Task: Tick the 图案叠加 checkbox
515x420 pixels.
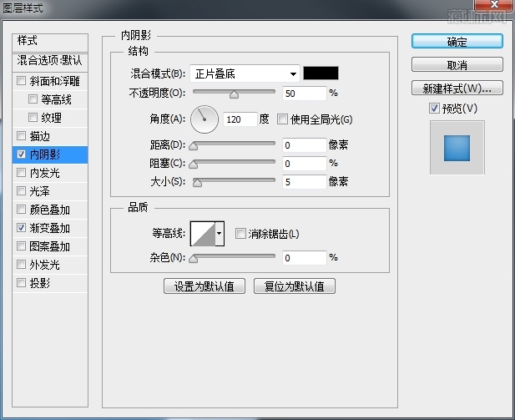Action: 22,245
